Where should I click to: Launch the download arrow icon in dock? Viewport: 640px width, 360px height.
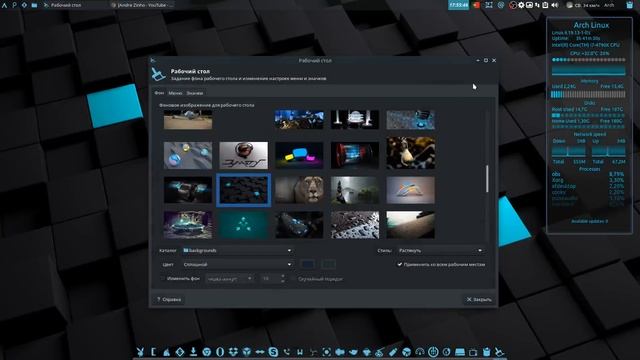pos(193,352)
